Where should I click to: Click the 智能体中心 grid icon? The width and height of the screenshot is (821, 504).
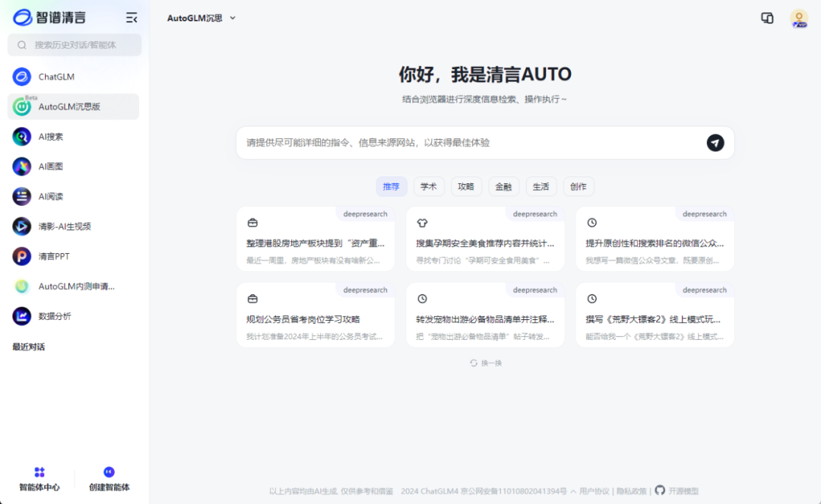[x=40, y=472]
